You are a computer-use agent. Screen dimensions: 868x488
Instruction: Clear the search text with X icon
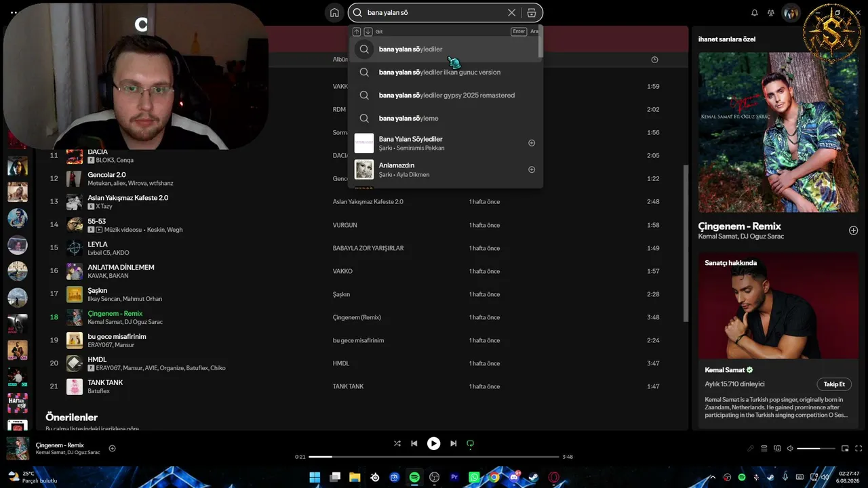[x=512, y=13]
